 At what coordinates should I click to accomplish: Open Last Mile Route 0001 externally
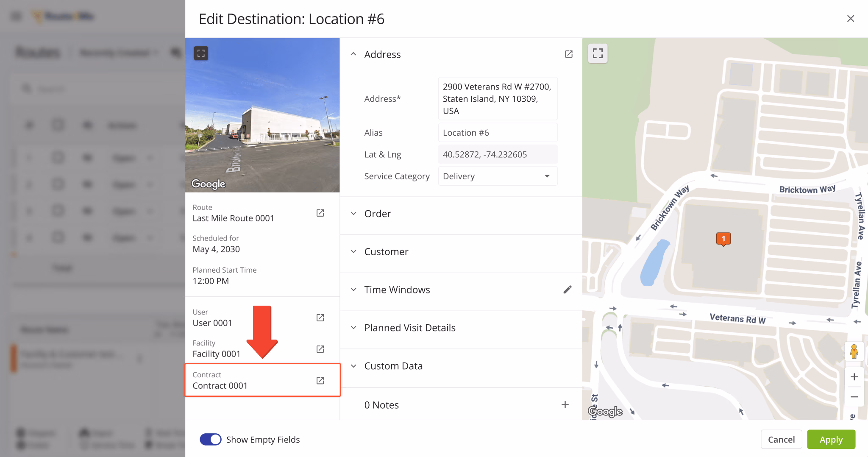[x=320, y=213]
